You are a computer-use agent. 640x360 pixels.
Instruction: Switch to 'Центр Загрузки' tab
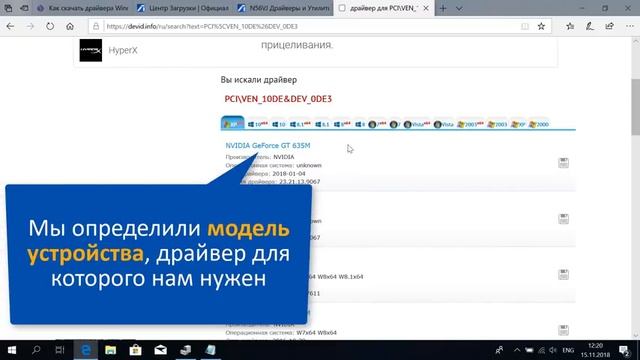point(183,8)
